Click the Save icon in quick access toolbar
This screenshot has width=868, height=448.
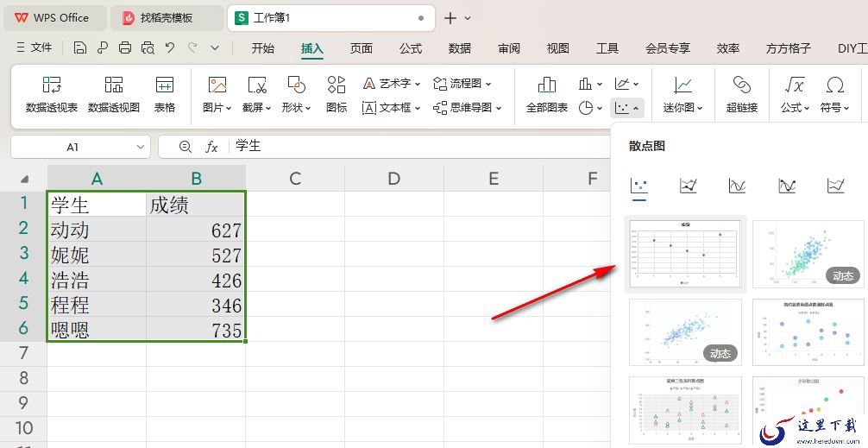pyautogui.click(x=80, y=48)
